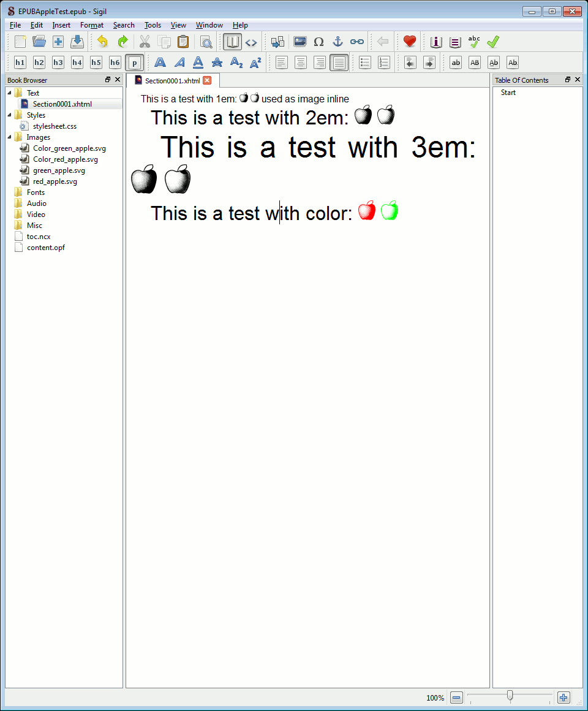The width and height of the screenshot is (588, 711).
Task: Apply heading h3 style
Action: [x=58, y=63]
